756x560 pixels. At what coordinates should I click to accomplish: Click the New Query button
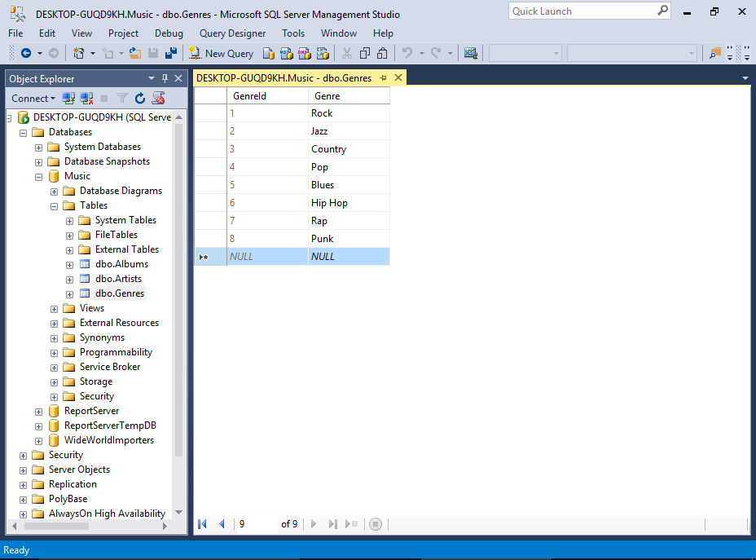pyautogui.click(x=222, y=53)
